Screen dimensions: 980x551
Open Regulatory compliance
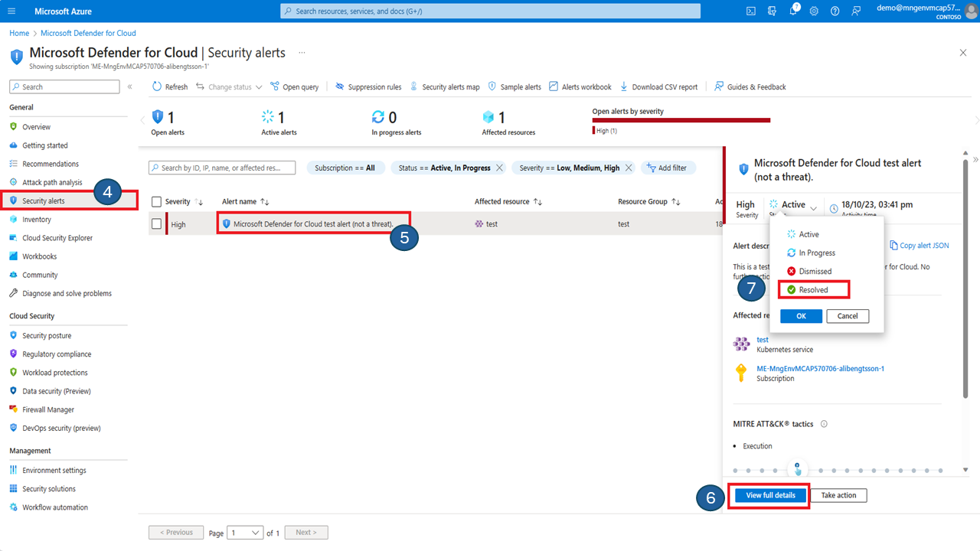pos(57,354)
